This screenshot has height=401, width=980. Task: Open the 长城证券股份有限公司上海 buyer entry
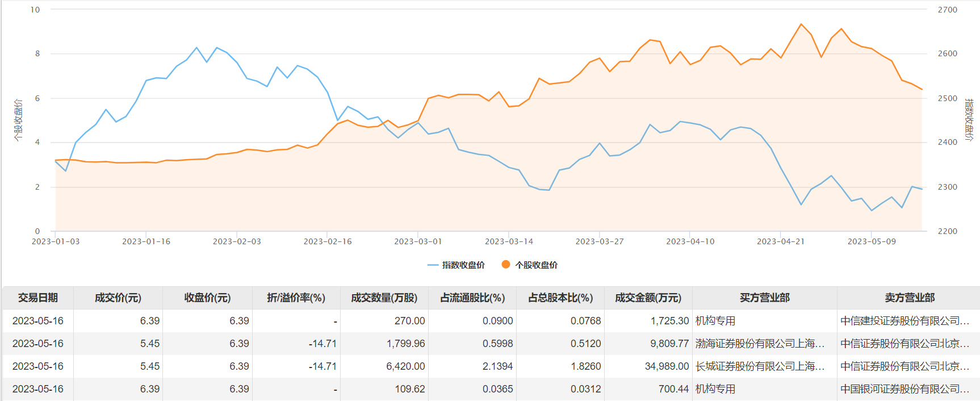pos(760,366)
